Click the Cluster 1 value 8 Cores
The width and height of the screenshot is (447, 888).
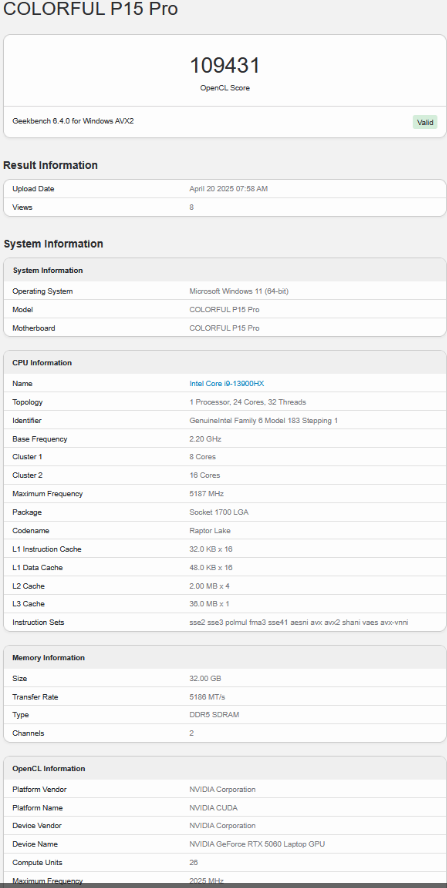(202, 456)
